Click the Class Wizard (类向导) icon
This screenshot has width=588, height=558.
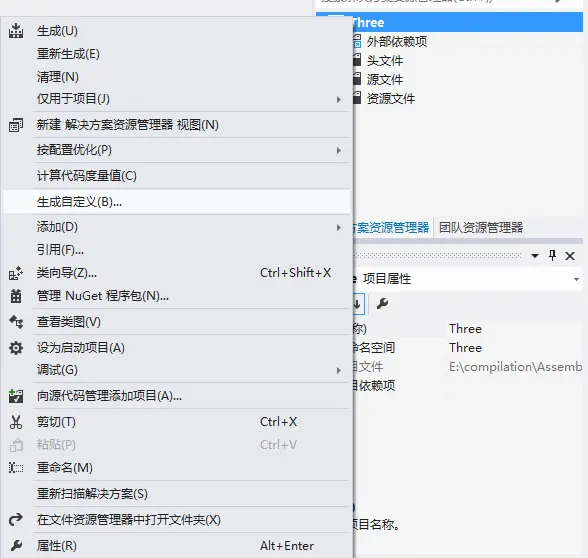(16, 273)
